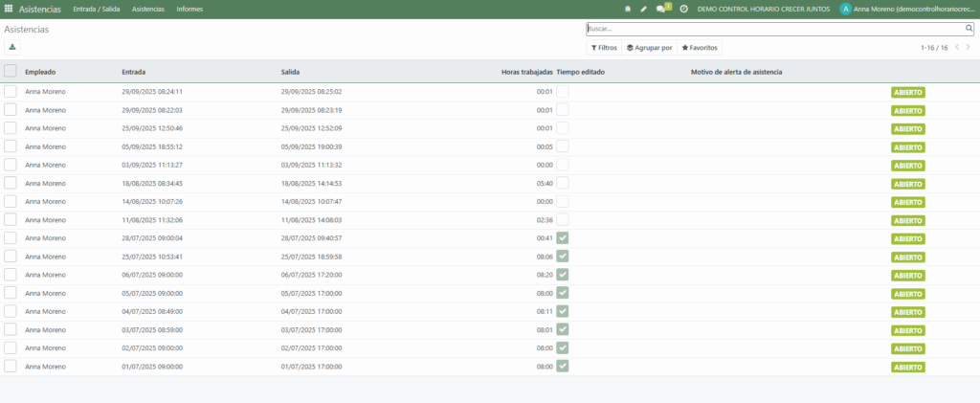Image resolution: width=980 pixels, height=403 pixels.
Task: Open the Agrupar por dropdown
Action: click(649, 48)
